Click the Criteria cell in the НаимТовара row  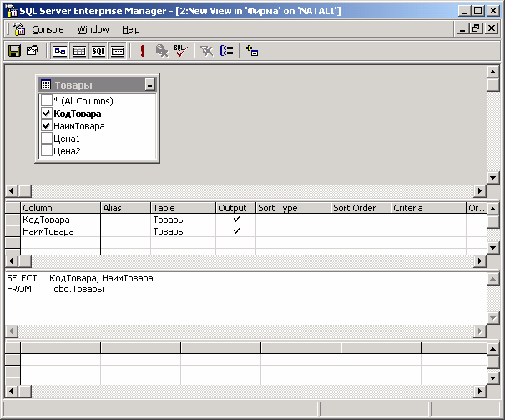tap(428, 231)
